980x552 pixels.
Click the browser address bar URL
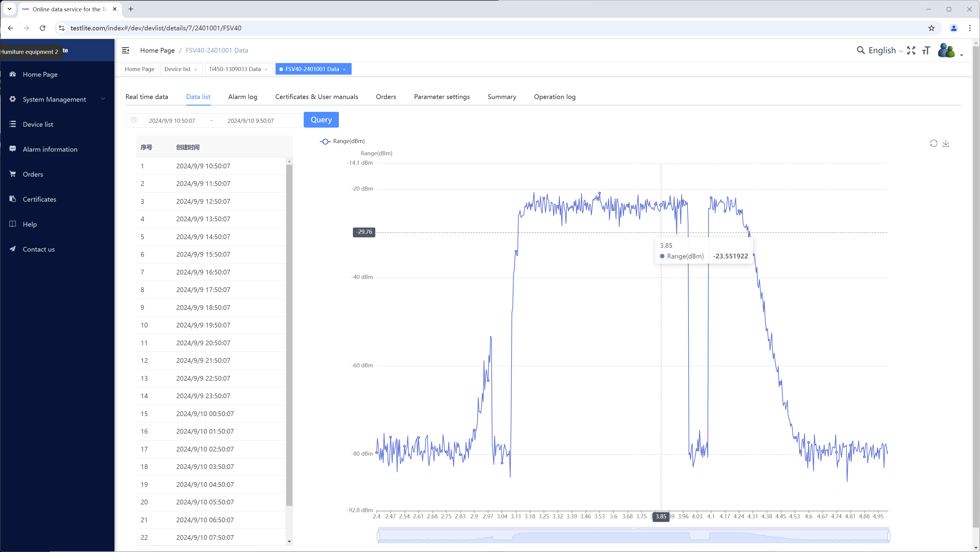[156, 28]
